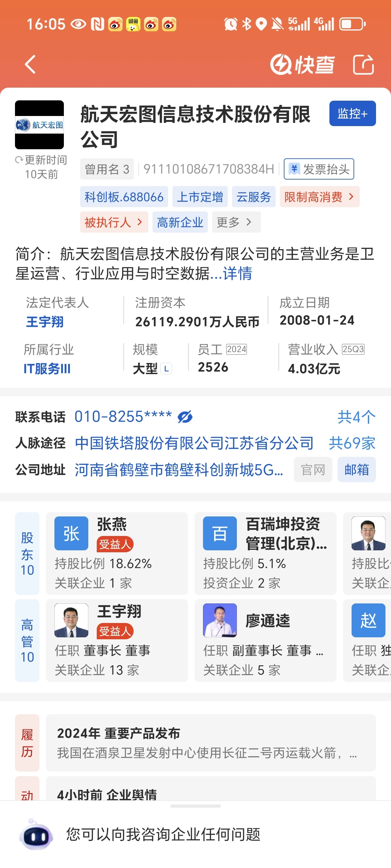This screenshot has width=391, height=868.
Task: Open 2024年 重要产品发布 entry
Action: click(x=211, y=743)
